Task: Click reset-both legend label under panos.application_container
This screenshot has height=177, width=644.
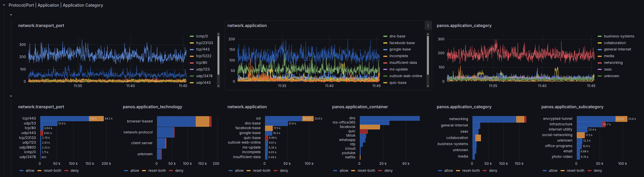Action: (366, 171)
